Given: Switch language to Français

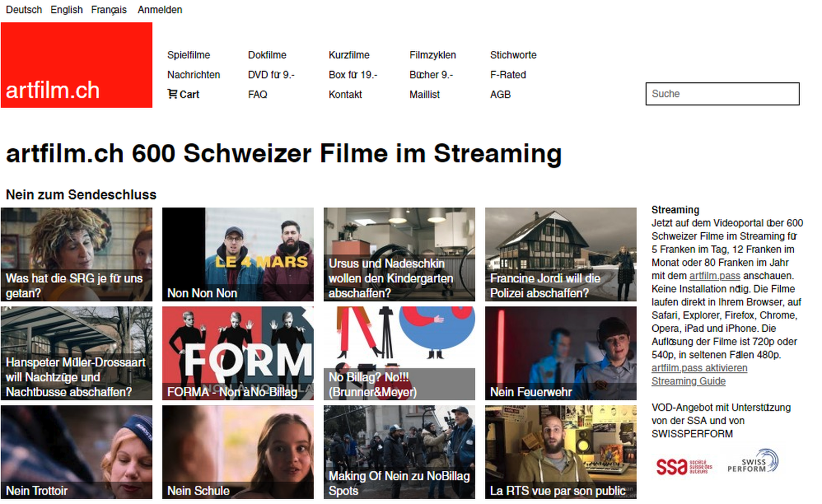Looking at the screenshot, I should (109, 10).
